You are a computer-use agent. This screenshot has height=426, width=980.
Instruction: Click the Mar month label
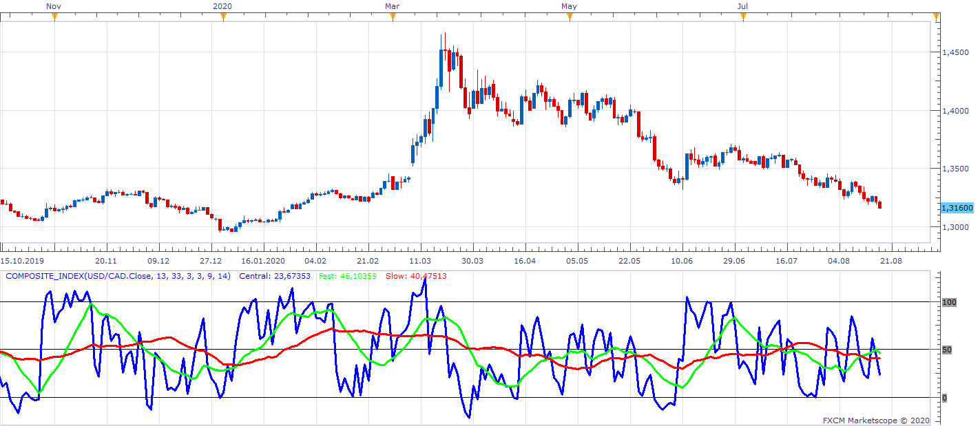(x=393, y=6)
